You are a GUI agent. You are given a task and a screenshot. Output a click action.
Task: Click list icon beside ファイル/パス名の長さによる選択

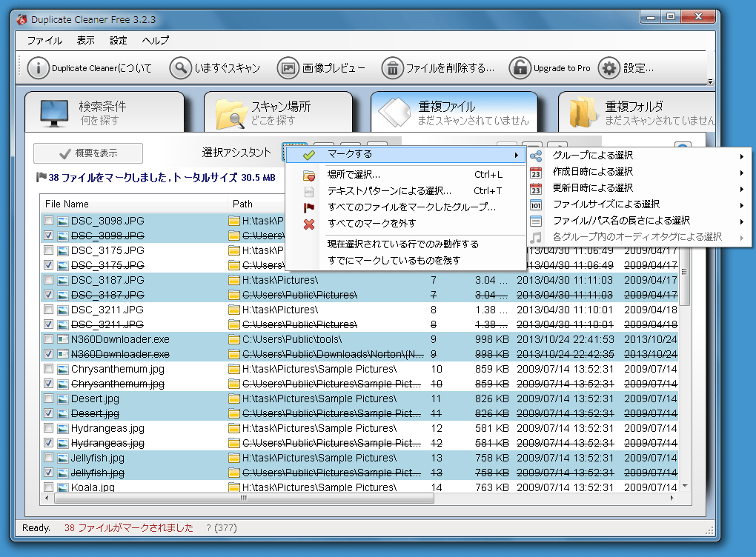point(536,221)
